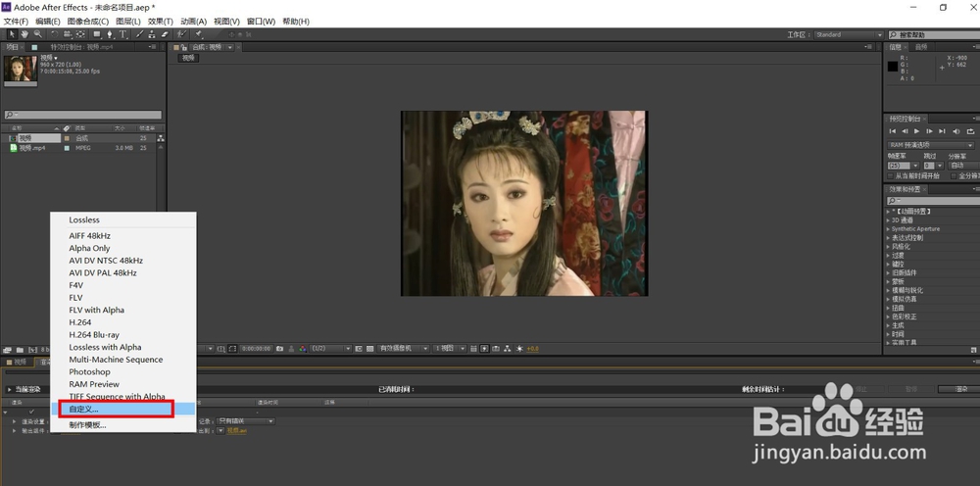Click the snapshot camera icon in viewer

pos(279,349)
